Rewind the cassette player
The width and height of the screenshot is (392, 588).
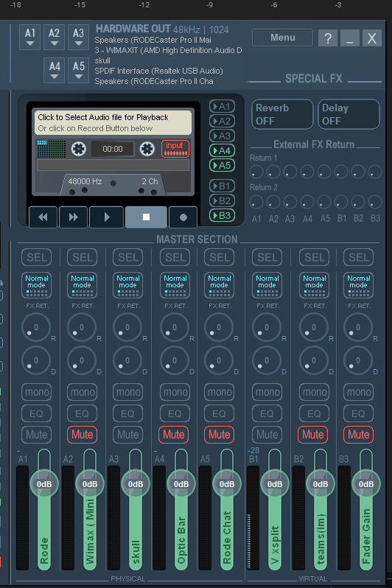click(x=43, y=217)
